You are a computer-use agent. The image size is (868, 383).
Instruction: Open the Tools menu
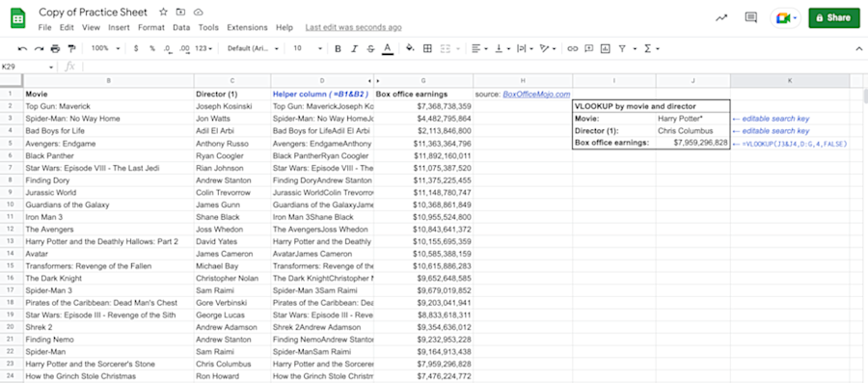[x=208, y=27]
